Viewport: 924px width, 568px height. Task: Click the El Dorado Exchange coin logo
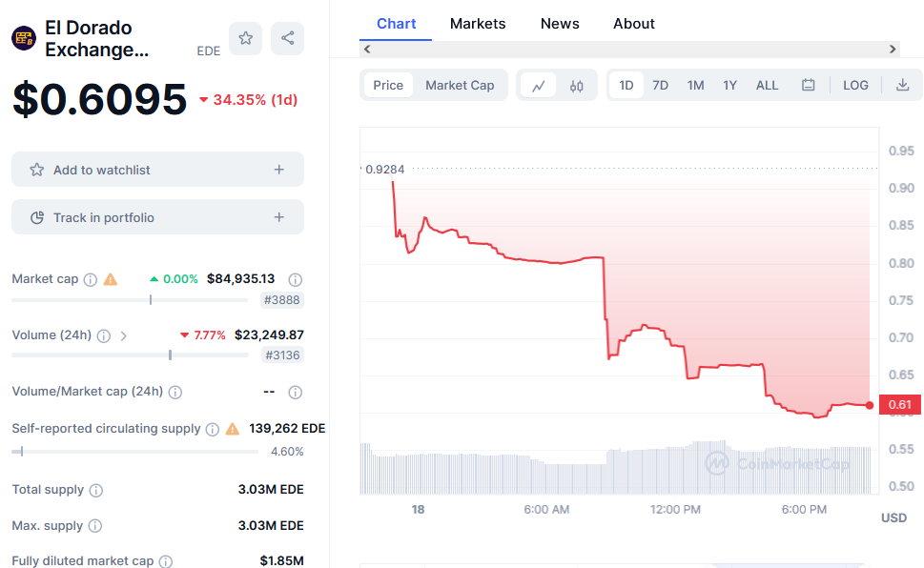[24, 39]
